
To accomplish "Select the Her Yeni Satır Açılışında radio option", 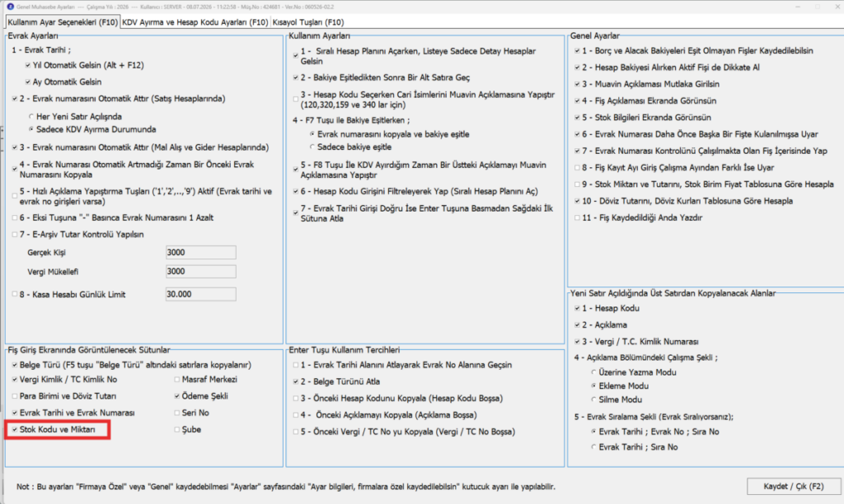I will pyautogui.click(x=31, y=117).
